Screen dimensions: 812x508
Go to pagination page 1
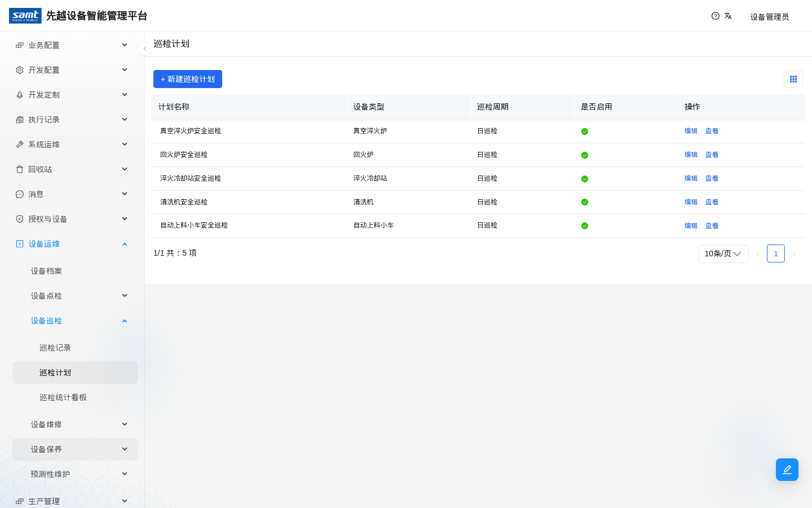pyautogui.click(x=776, y=253)
